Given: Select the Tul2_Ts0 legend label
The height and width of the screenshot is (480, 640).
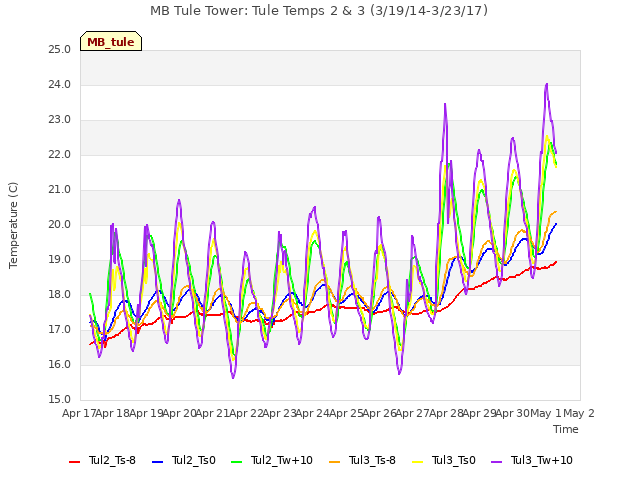Looking at the screenshot, I should pos(193,461).
